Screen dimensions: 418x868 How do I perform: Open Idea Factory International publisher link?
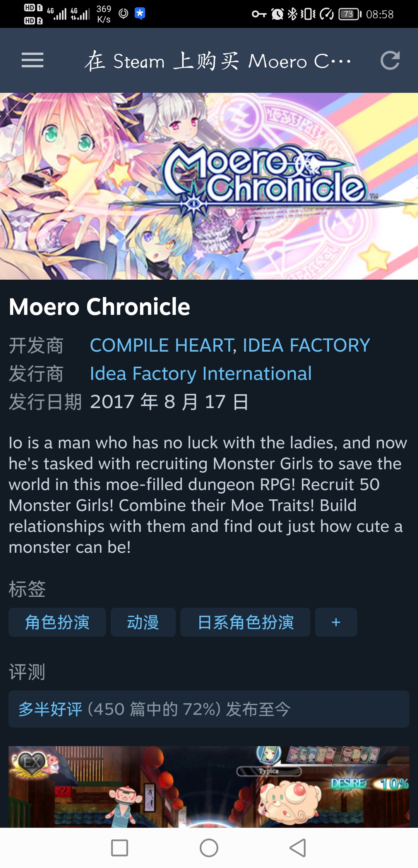tap(201, 374)
